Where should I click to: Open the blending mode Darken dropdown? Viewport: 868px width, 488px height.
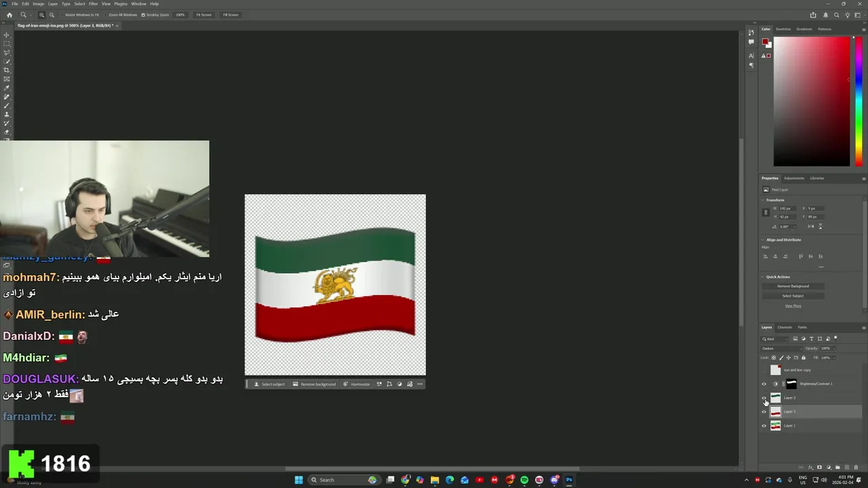tap(781, 348)
